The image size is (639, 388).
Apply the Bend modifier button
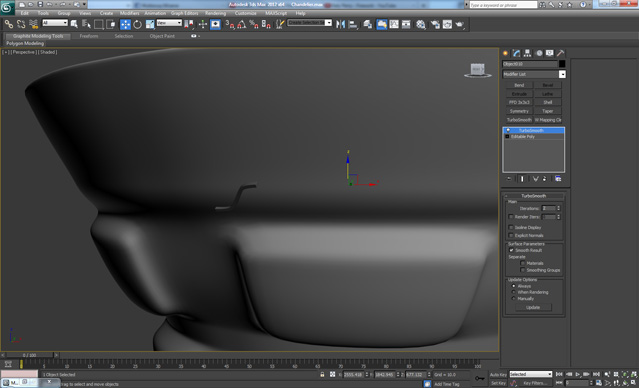coord(519,85)
